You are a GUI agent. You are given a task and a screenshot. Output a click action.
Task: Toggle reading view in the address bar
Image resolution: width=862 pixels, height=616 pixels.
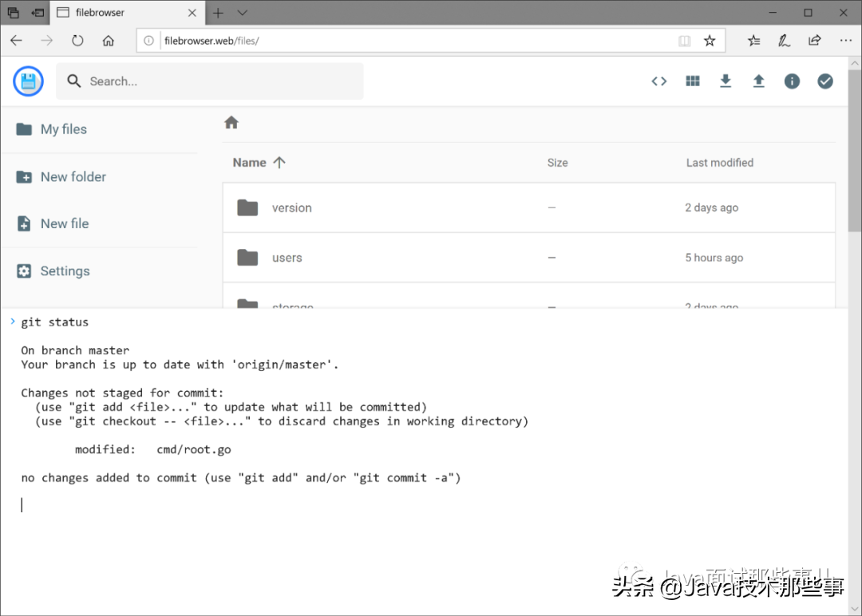(684, 41)
